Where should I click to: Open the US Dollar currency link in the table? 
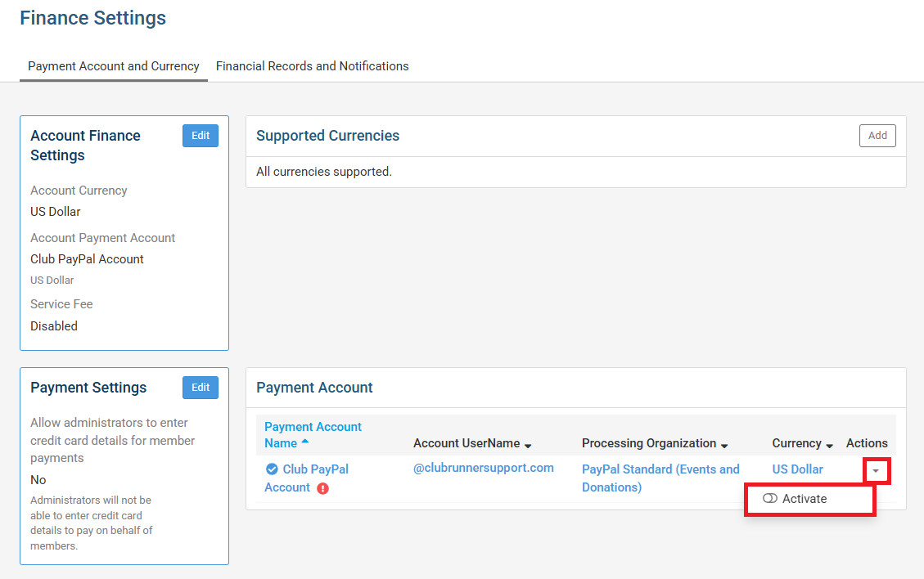[x=796, y=469]
